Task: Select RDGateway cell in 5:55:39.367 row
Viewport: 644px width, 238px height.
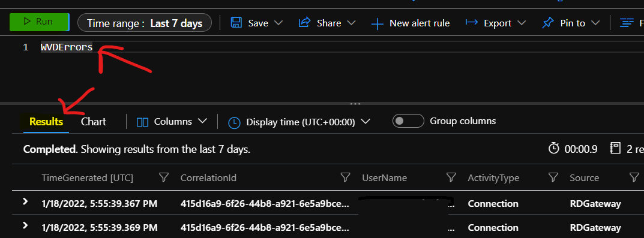Action: (595, 204)
